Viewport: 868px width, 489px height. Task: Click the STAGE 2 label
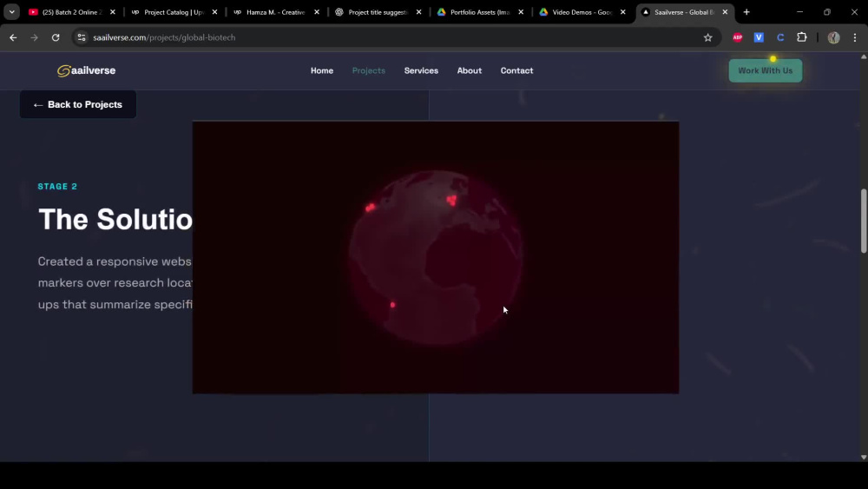pos(57,186)
